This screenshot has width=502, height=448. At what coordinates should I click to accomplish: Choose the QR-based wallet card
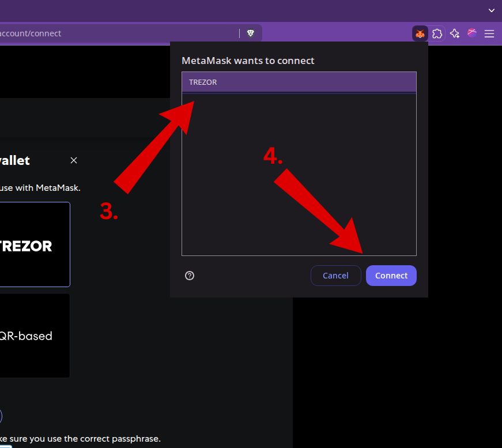[34, 336]
